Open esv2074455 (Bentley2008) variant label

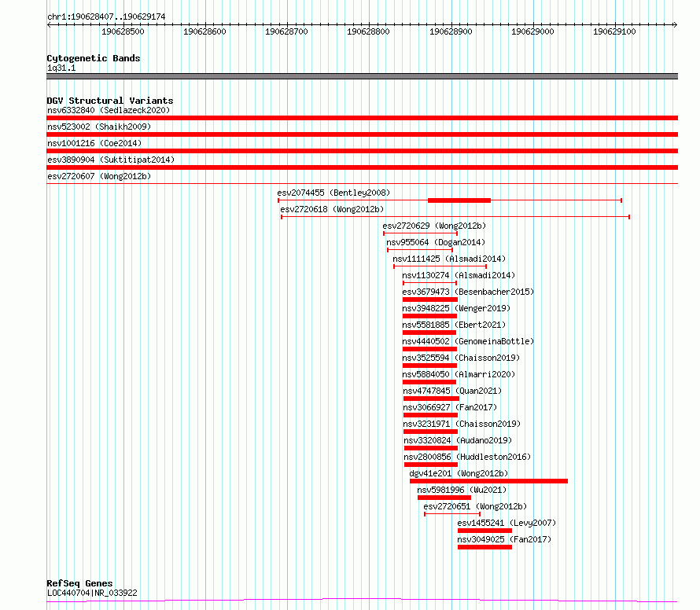click(333, 193)
